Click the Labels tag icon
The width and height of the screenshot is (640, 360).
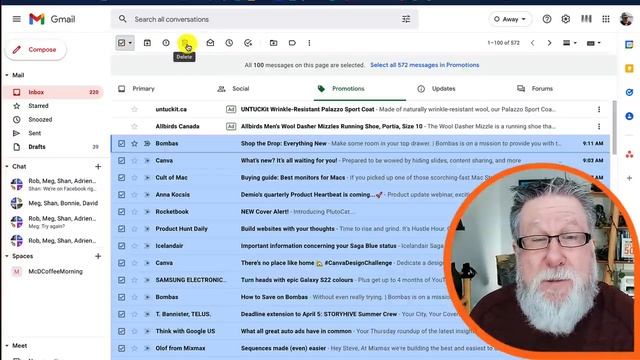292,43
